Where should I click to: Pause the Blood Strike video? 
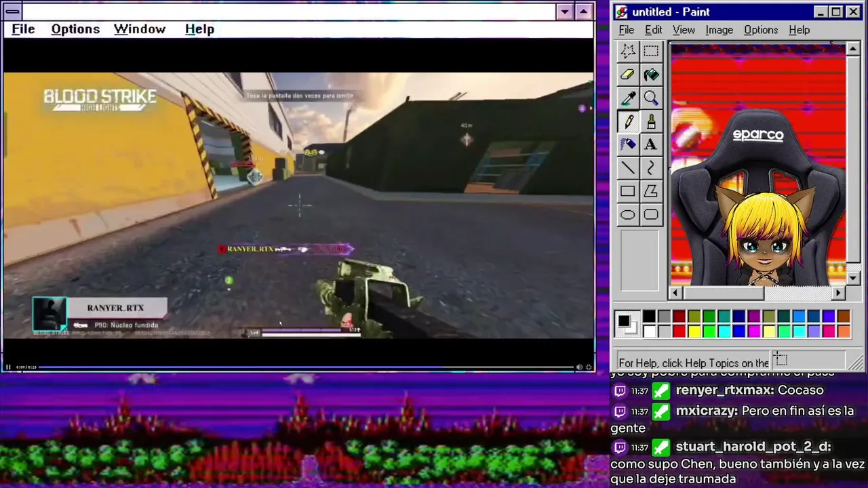[9, 367]
